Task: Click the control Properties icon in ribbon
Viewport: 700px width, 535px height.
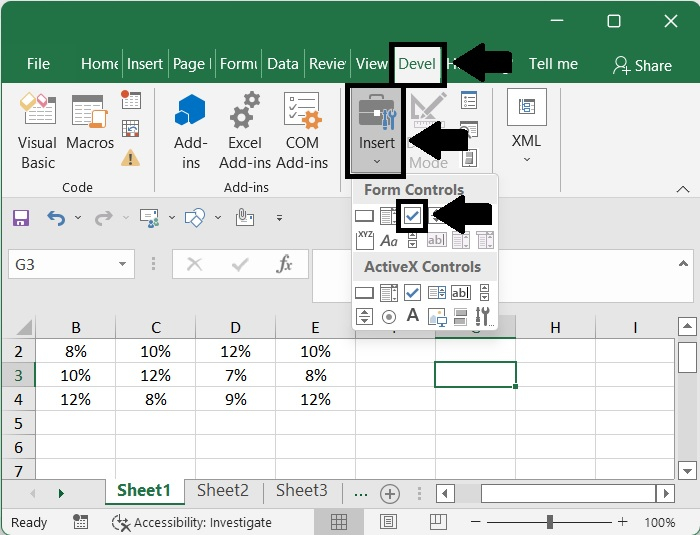Action: point(469,100)
